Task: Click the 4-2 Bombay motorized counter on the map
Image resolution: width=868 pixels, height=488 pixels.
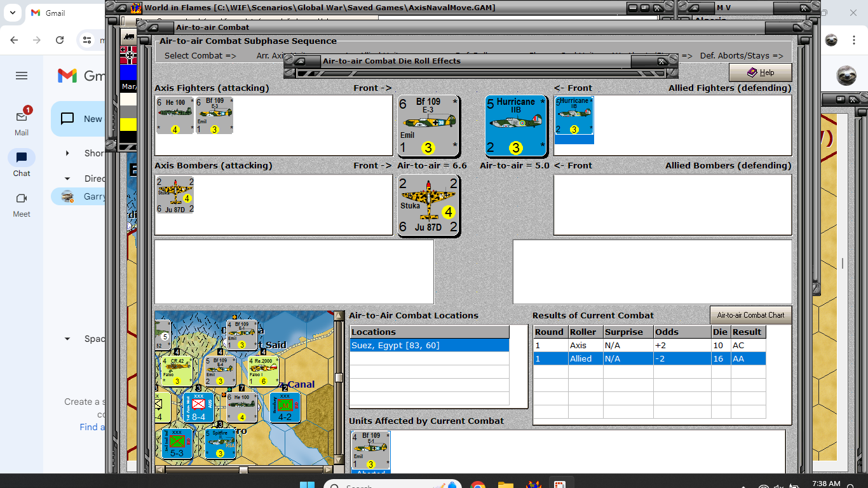Action: (285, 407)
